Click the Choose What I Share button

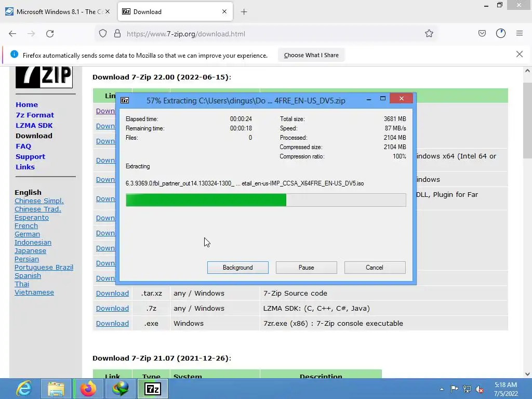click(x=311, y=55)
